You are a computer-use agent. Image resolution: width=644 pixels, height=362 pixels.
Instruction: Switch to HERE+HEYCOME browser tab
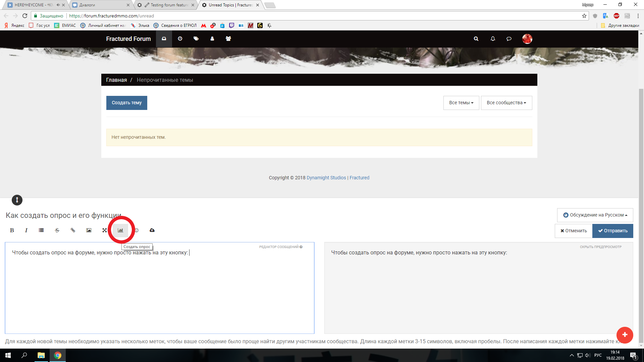(34, 5)
